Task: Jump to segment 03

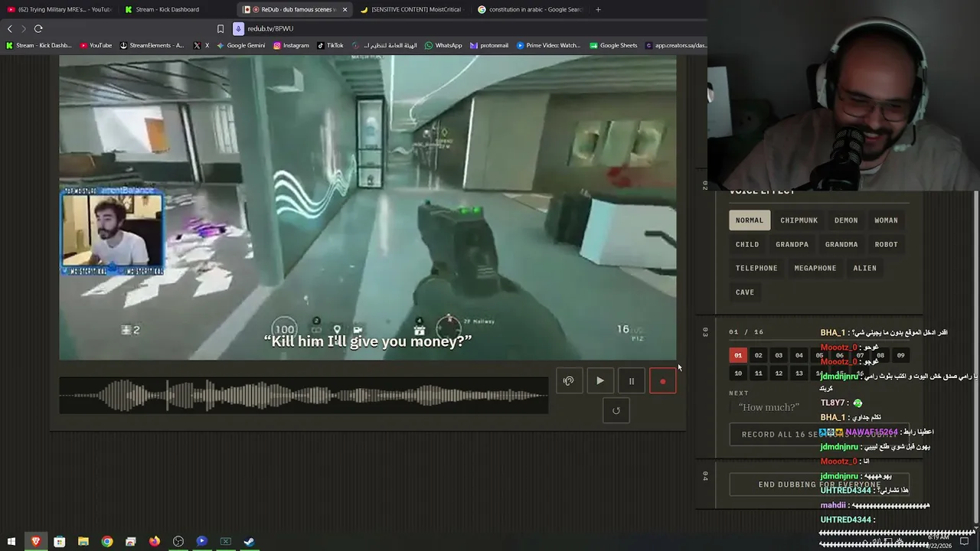Action: 779,355
